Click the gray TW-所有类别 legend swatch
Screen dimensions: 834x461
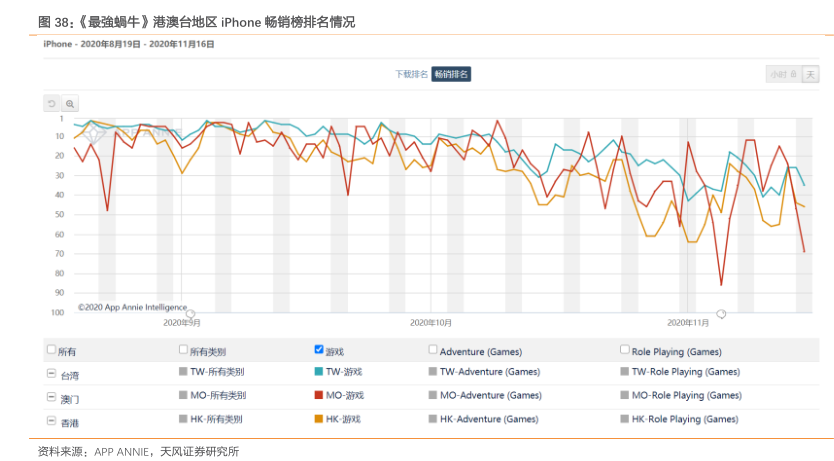click(x=183, y=371)
